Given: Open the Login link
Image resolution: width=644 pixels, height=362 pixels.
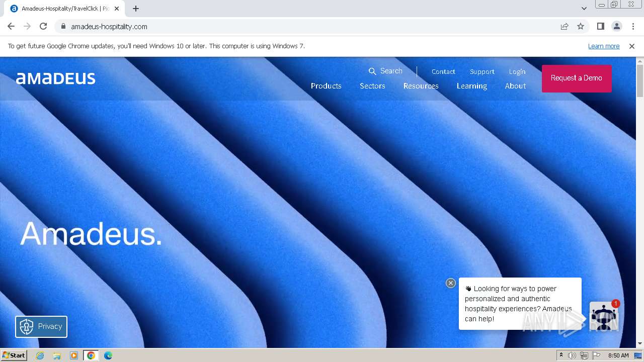Looking at the screenshot, I should (x=517, y=71).
